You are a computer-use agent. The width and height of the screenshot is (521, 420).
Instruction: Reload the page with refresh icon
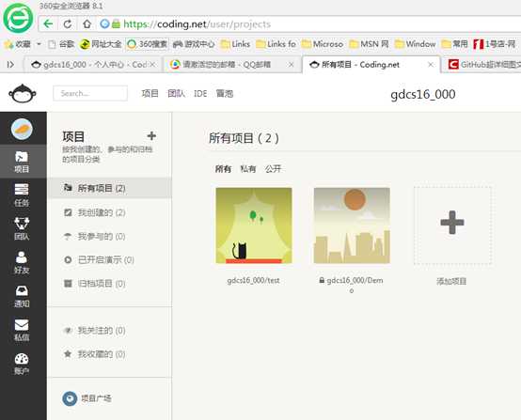point(68,23)
